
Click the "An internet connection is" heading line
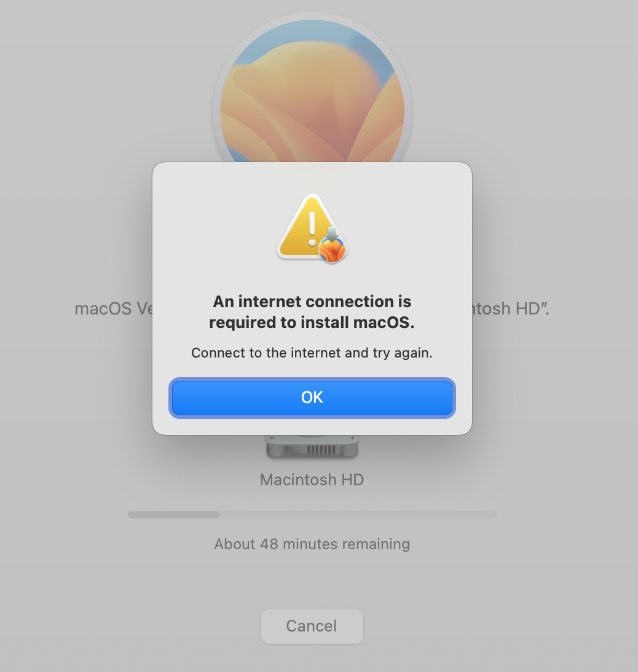click(x=312, y=301)
